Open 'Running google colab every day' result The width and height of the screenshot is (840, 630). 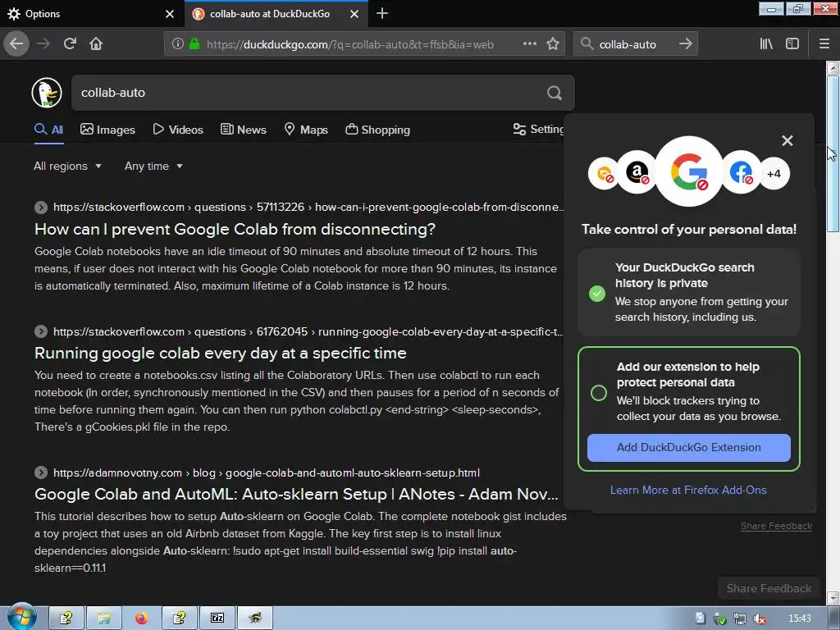coord(220,354)
